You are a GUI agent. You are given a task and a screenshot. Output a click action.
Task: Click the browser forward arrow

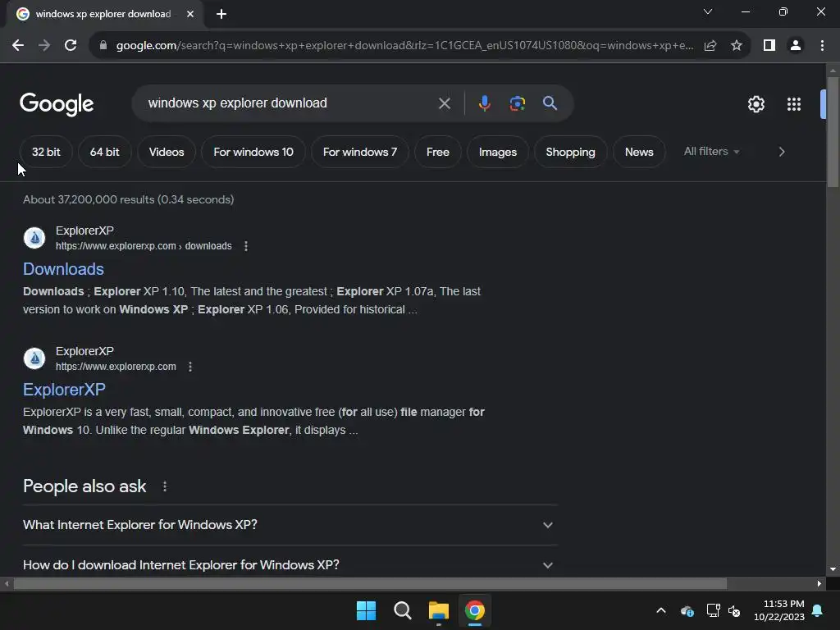pyautogui.click(x=44, y=46)
